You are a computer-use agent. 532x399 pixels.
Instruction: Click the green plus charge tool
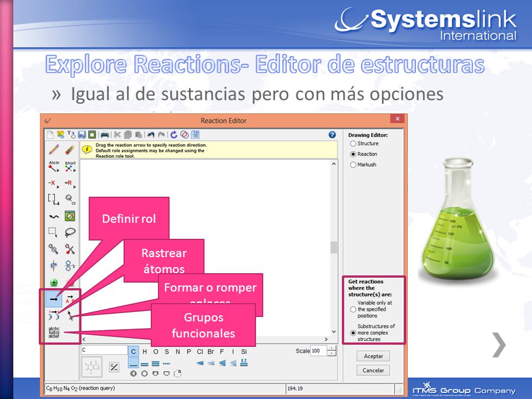coord(54,282)
